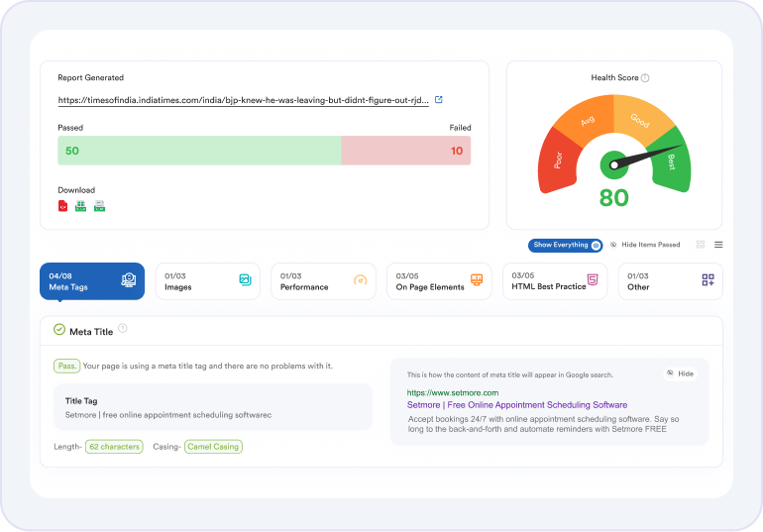The image size is (763, 532).
Task: Open the Meta Tags category tab
Action: coord(92,281)
